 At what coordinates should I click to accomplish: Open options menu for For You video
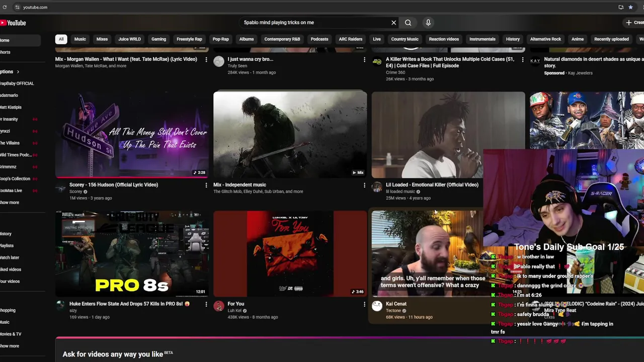click(x=364, y=304)
